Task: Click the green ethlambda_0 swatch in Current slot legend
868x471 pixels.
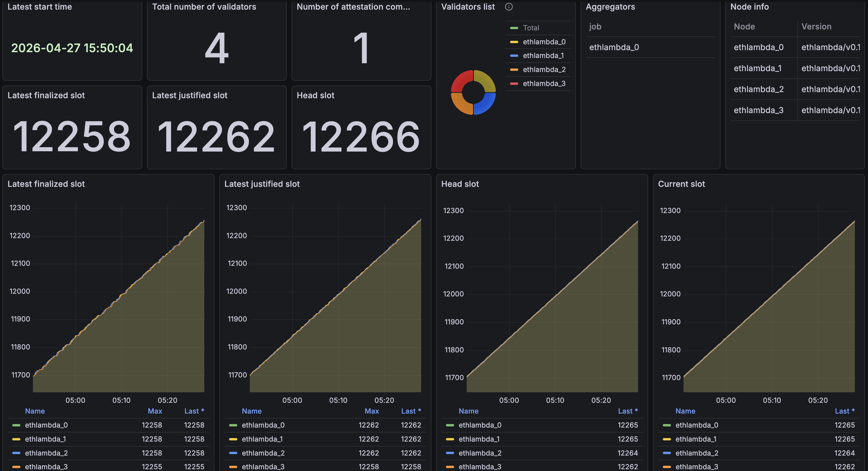Action: tap(667, 425)
